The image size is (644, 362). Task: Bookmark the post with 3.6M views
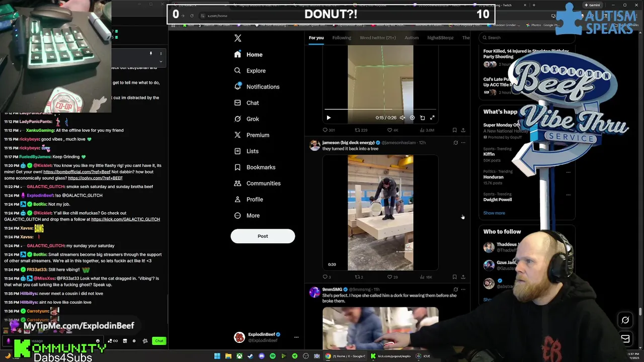(454, 130)
